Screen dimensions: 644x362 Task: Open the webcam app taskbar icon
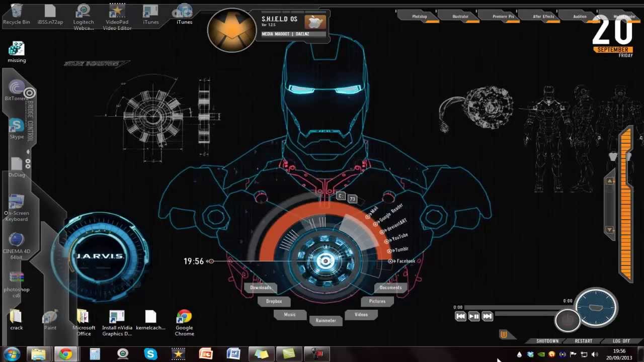123,354
